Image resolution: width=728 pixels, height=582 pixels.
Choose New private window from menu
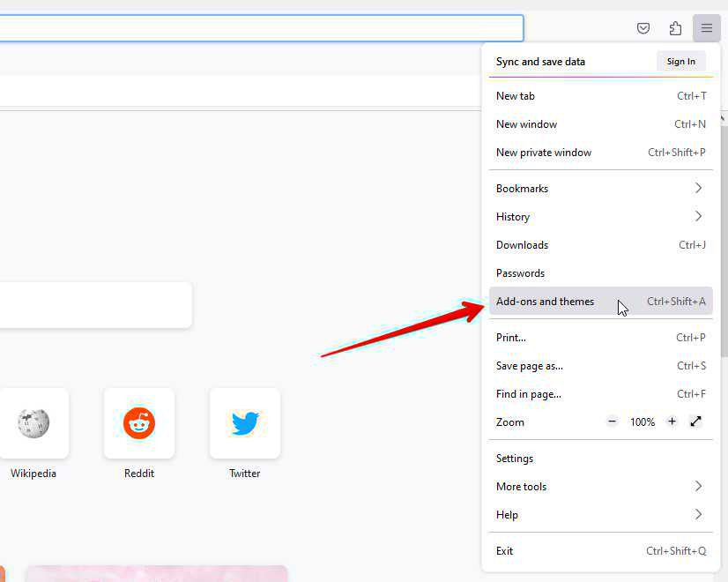pyautogui.click(x=544, y=153)
